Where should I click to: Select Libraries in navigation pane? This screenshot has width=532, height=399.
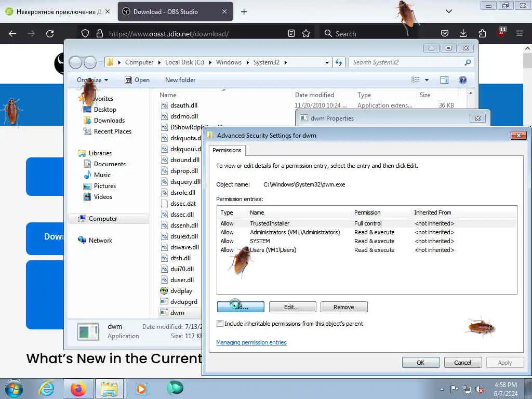pyautogui.click(x=100, y=153)
